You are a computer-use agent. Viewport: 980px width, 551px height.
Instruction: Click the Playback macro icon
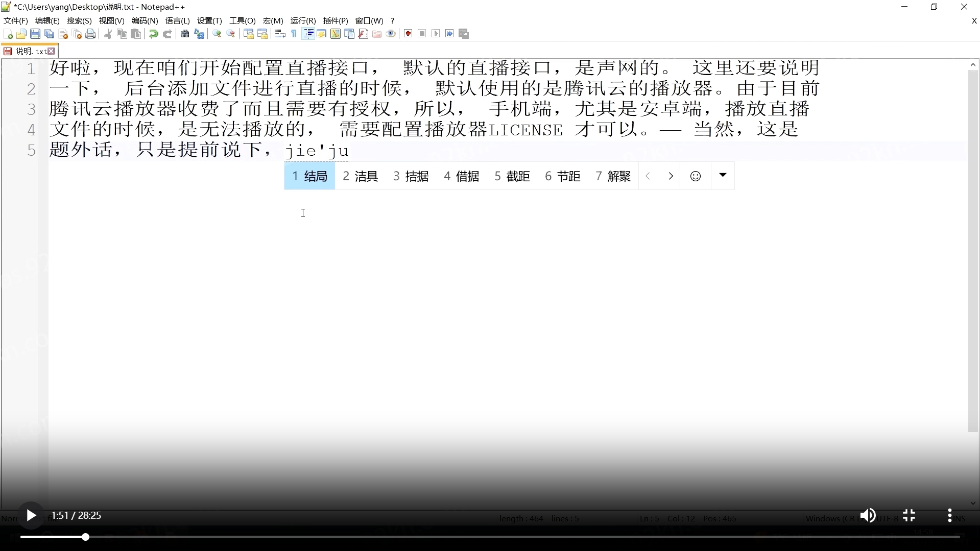[x=436, y=34]
